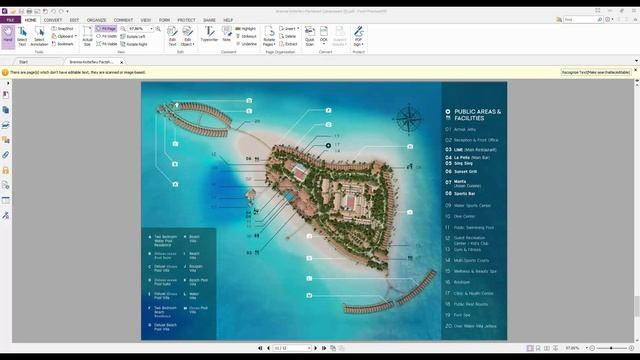Click the status bar zoom slider handle
The height and width of the screenshot is (360, 640).
[x=611, y=348]
